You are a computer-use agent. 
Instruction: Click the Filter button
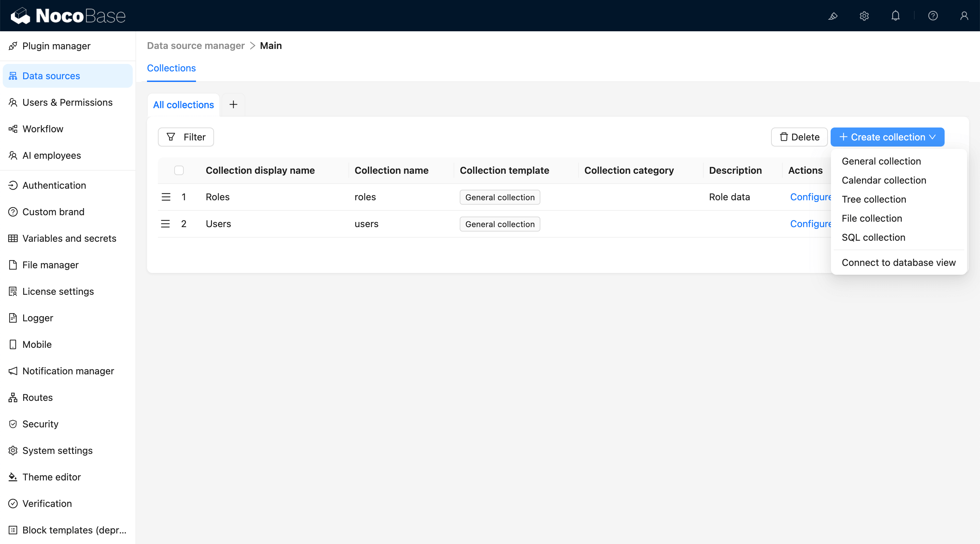[x=186, y=137]
